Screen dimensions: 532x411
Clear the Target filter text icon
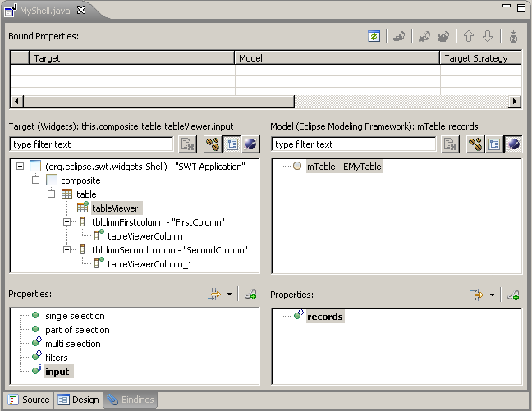(x=187, y=144)
